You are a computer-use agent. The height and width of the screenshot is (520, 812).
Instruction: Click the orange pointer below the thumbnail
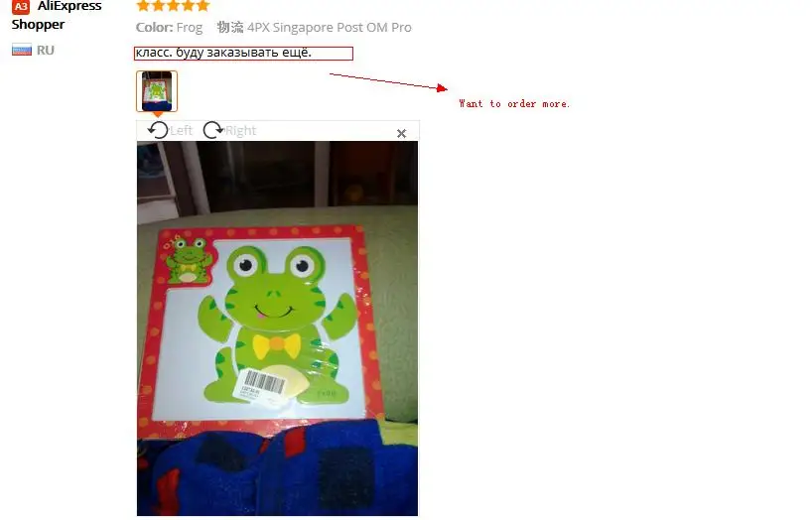click(x=158, y=114)
